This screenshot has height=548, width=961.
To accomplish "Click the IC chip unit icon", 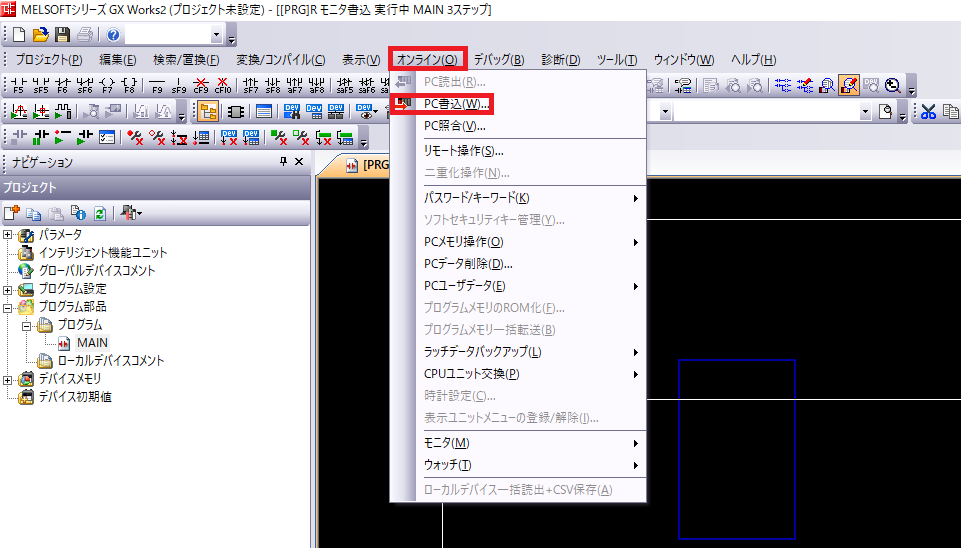I will pyautogui.click(x=236, y=112).
